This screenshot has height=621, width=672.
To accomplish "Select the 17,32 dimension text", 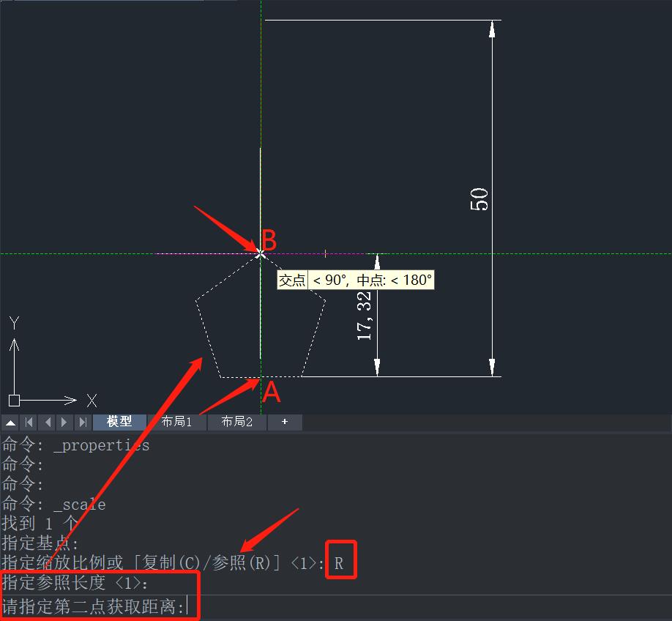I will click(x=364, y=316).
